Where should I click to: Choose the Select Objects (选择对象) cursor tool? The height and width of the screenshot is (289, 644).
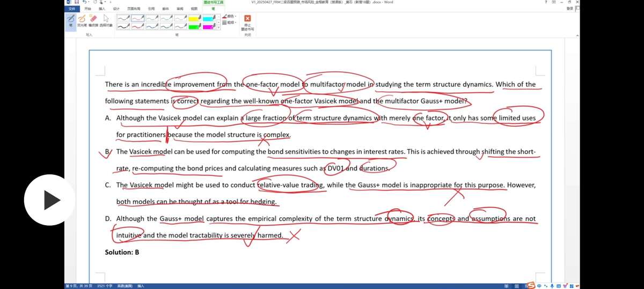click(x=106, y=20)
